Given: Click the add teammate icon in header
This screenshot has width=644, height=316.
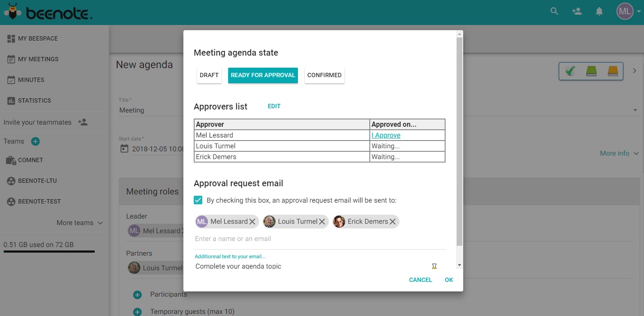Looking at the screenshot, I should (x=577, y=12).
